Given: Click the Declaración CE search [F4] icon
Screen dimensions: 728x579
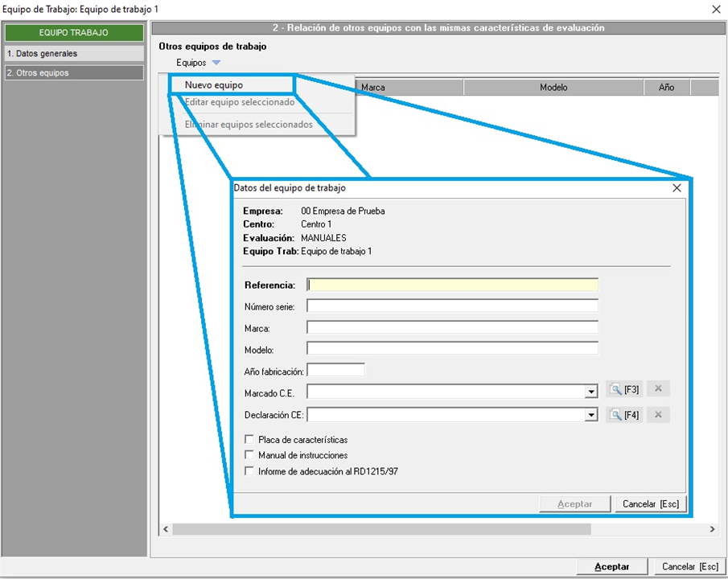Looking at the screenshot, I should point(624,415).
